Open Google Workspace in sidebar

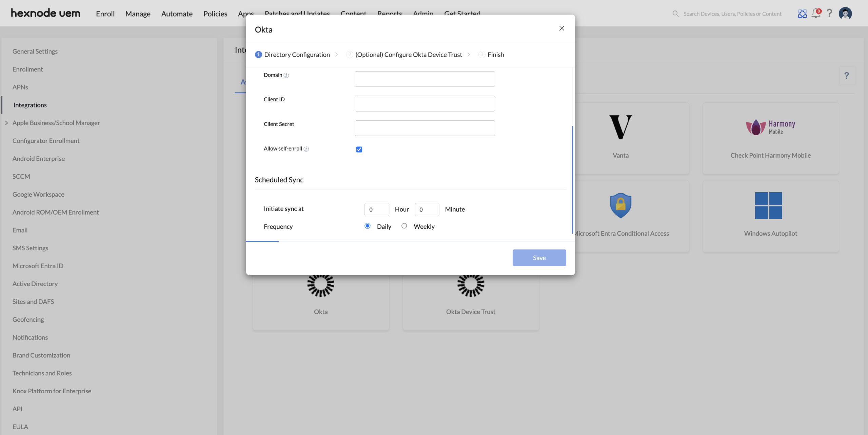[x=38, y=194]
